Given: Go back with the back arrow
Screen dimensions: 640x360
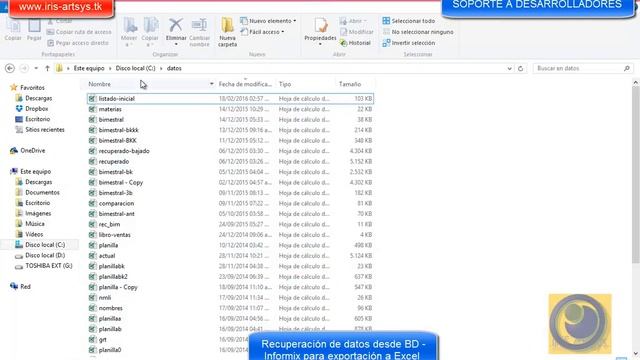Looking at the screenshot, I should [10, 69].
